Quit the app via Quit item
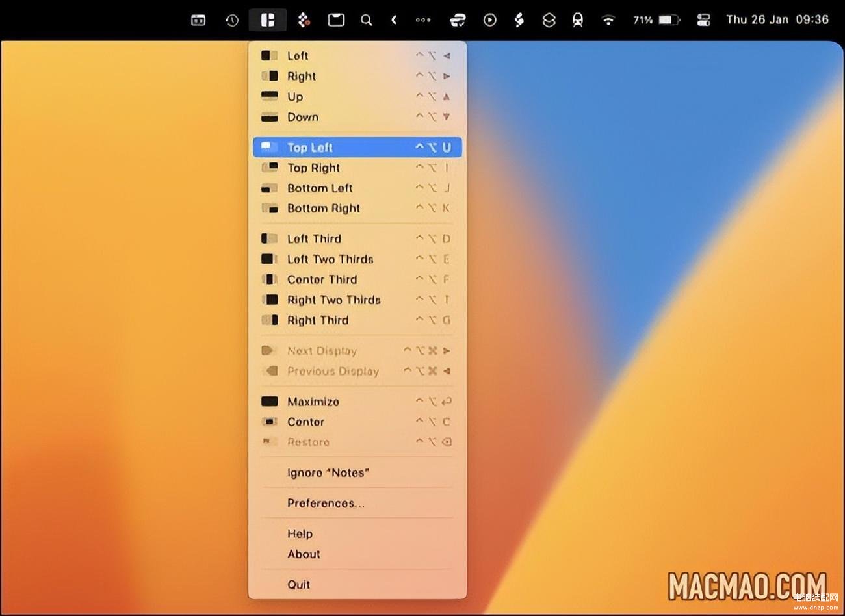The image size is (845, 616). coord(357,584)
